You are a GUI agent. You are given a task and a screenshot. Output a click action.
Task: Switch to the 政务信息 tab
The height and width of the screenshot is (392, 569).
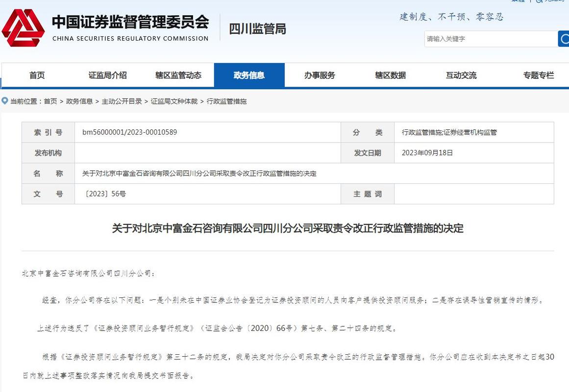[x=249, y=75]
